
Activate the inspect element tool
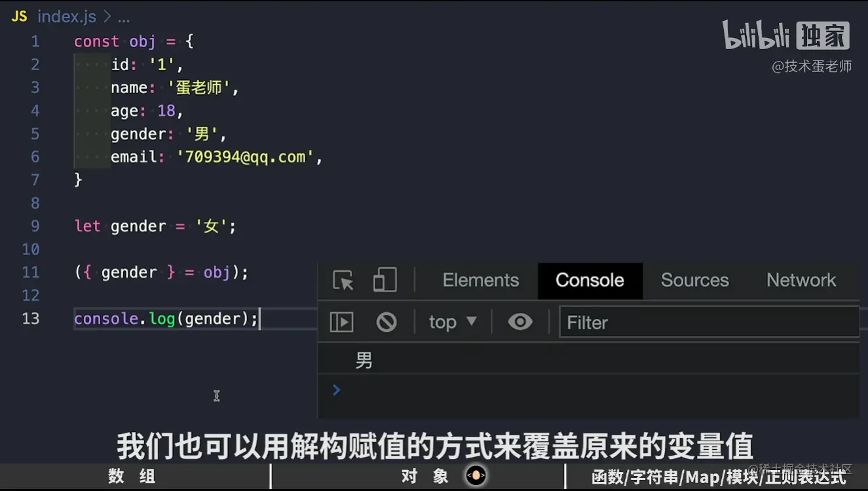(x=342, y=280)
